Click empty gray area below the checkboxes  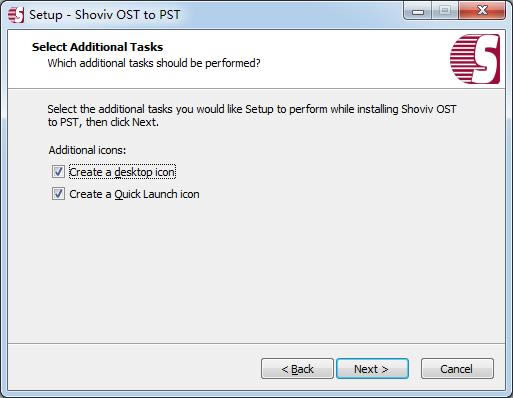257,270
